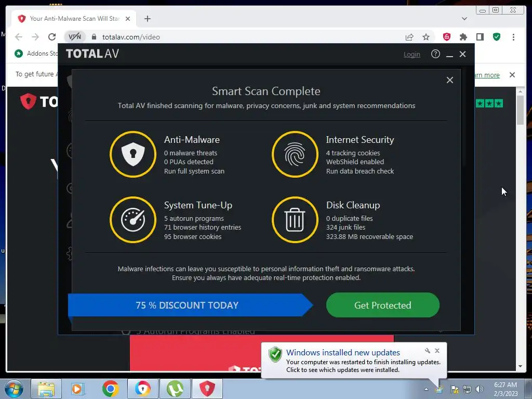This screenshot has width=532, height=399.
Task: Bookmark this page with the star icon
Action: [426, 37]
